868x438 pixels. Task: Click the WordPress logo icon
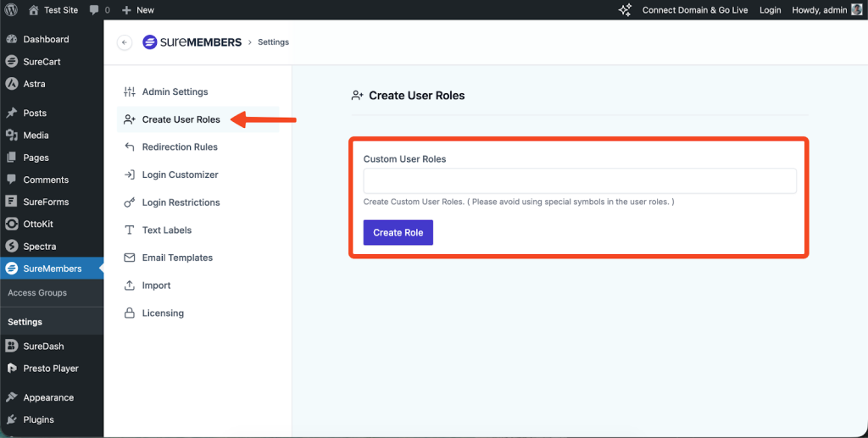[x=10, y=10]
